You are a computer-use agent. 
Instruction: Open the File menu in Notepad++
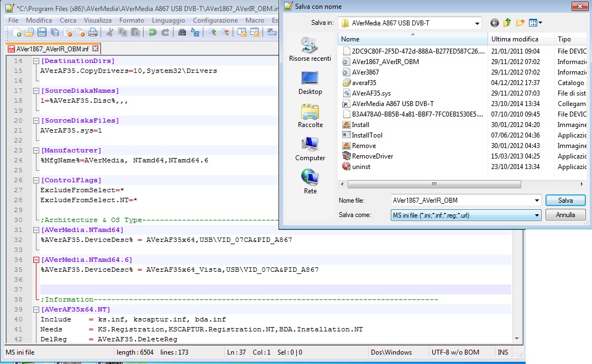point(13,20)
